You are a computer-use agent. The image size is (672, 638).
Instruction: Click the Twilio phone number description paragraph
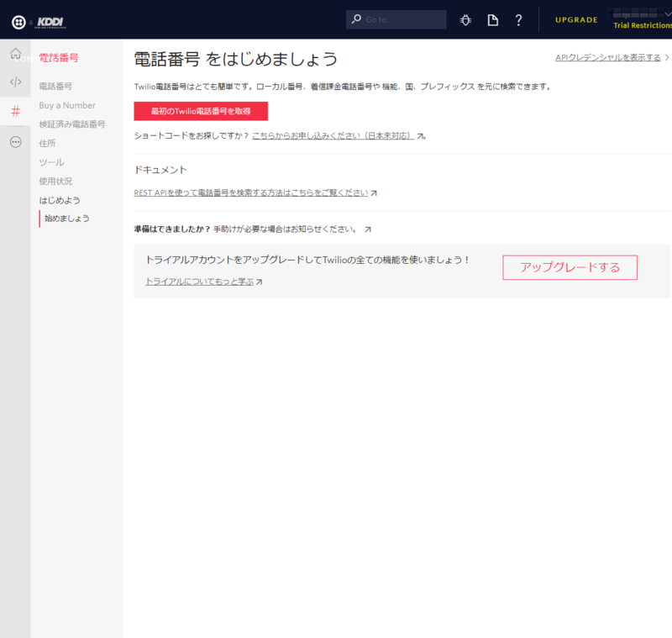(x=343, y=87)
